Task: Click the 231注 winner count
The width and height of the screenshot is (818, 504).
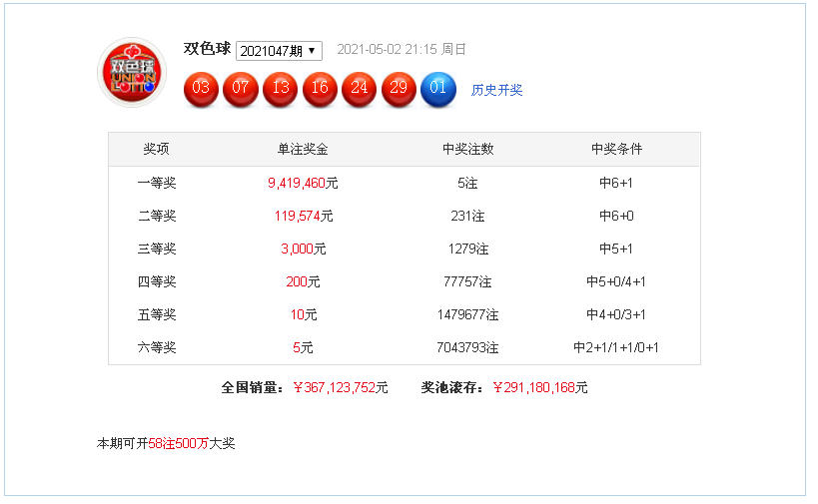Action: pos(467,216)
